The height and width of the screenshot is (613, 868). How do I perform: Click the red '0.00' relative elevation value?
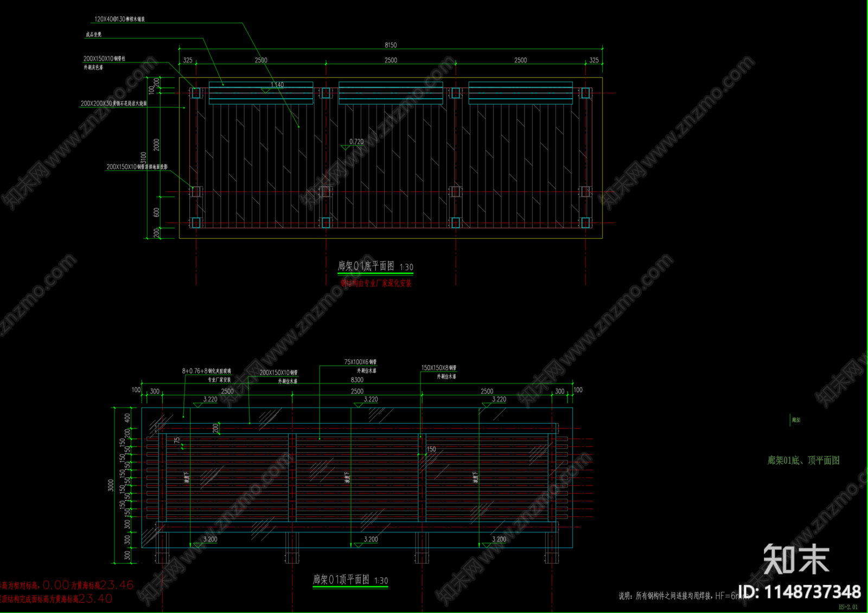56,585
